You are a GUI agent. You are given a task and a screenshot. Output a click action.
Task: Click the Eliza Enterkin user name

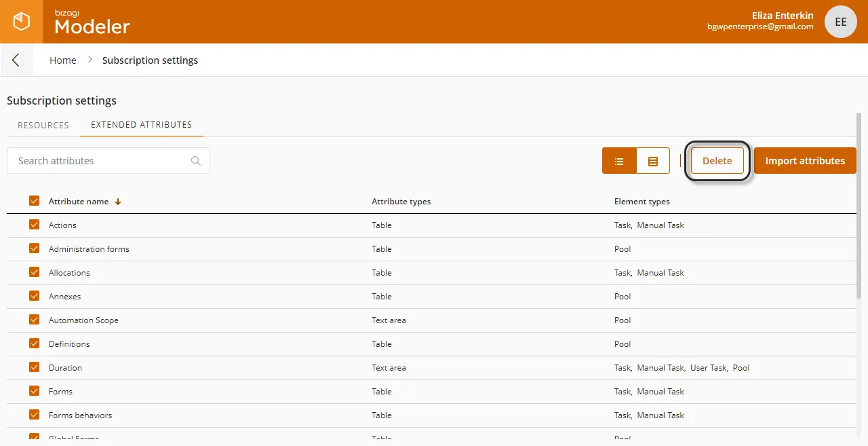(x=783, y=16)
